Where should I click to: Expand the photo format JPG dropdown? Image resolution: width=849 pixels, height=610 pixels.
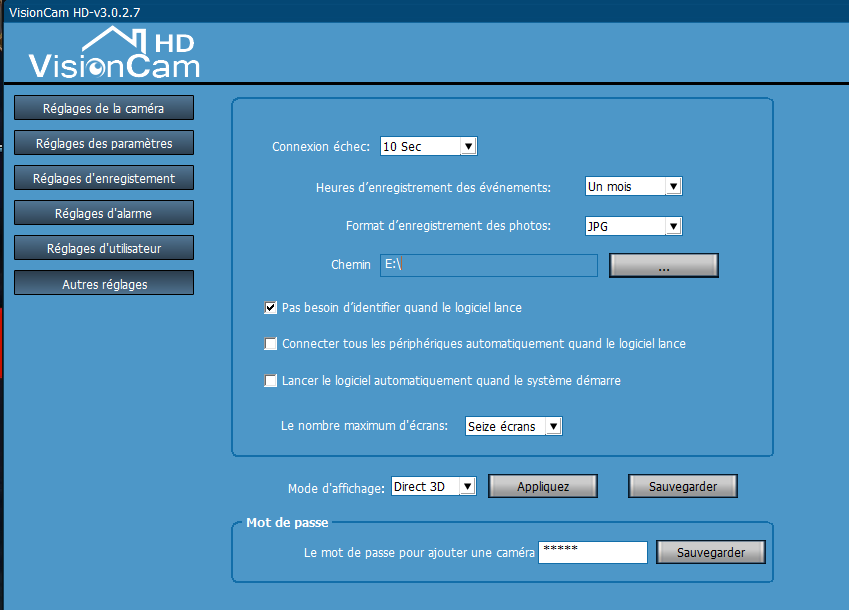pos(673,227)
